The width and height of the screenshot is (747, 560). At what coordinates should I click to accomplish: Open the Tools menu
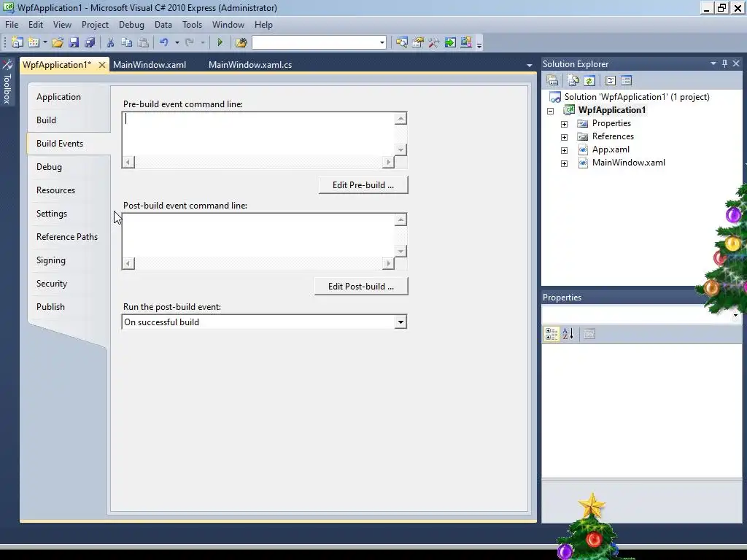(192, 25)
